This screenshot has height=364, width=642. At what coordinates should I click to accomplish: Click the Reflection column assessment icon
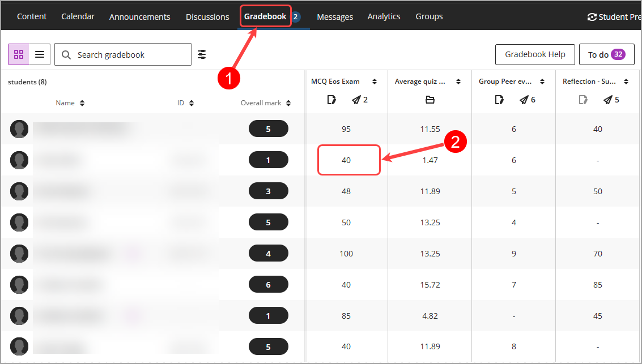[583, 100]
